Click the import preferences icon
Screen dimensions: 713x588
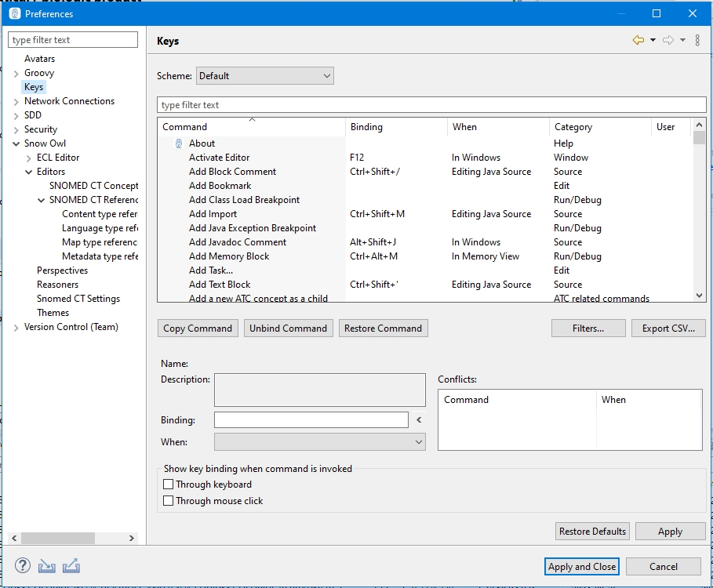(x=47, y=566)
